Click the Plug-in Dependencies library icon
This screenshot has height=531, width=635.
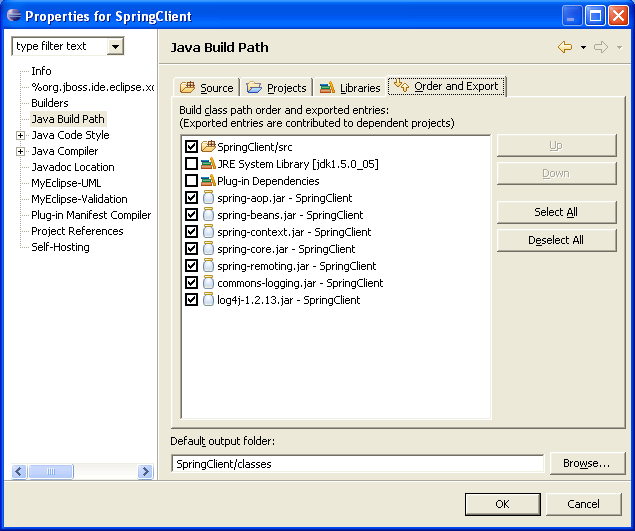coord(208,180)
